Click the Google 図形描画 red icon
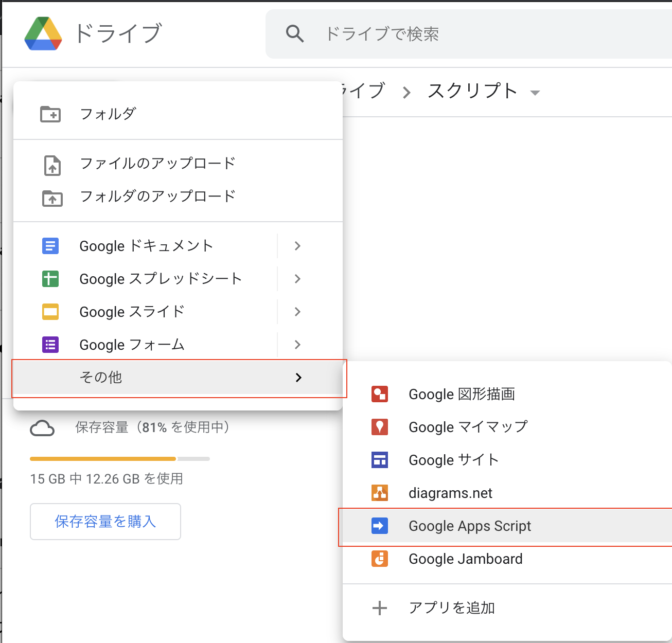The height and width of the screenshot is (643, 672). pos(380,394)
